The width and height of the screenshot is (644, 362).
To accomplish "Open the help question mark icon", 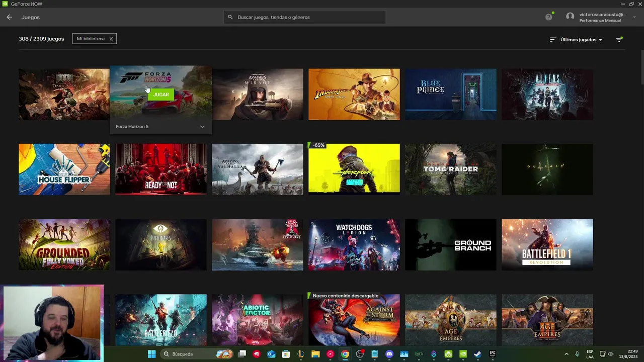I will click(x=549, y=17).
